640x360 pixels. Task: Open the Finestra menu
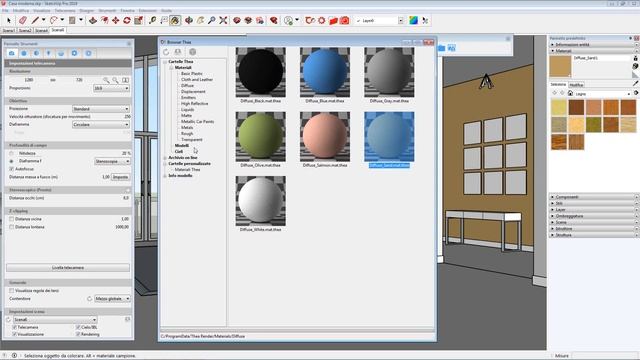click(x=127, y=11)
